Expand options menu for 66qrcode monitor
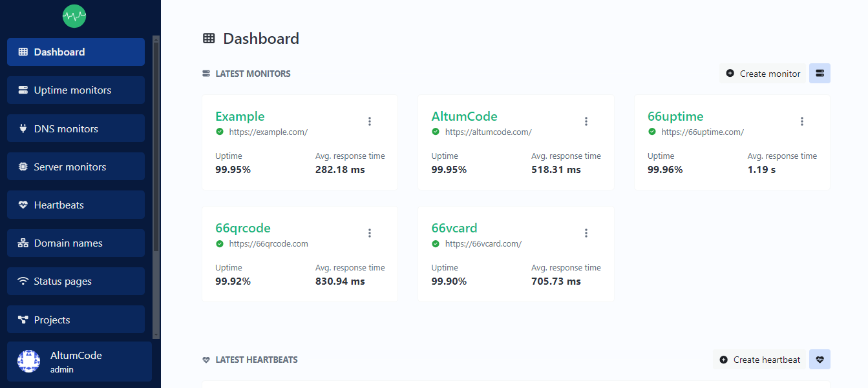The height and width of the screenshot is (388, 868). (370, 233)
